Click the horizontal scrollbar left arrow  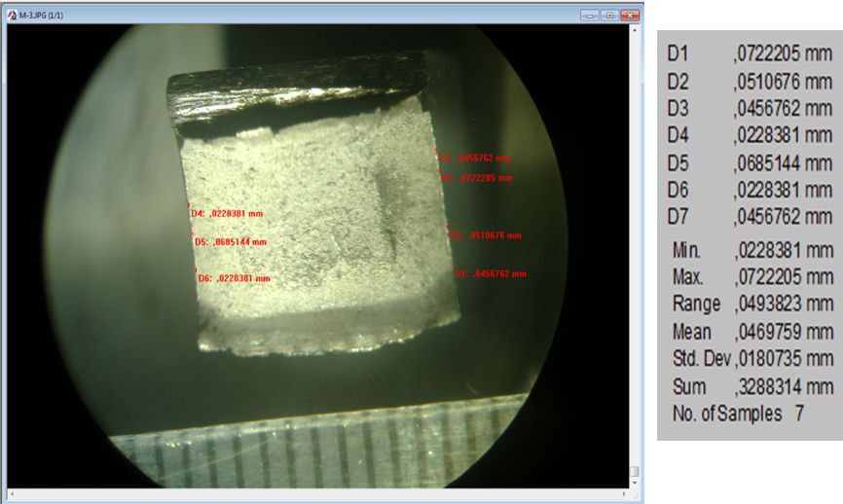tap(14, 495)
